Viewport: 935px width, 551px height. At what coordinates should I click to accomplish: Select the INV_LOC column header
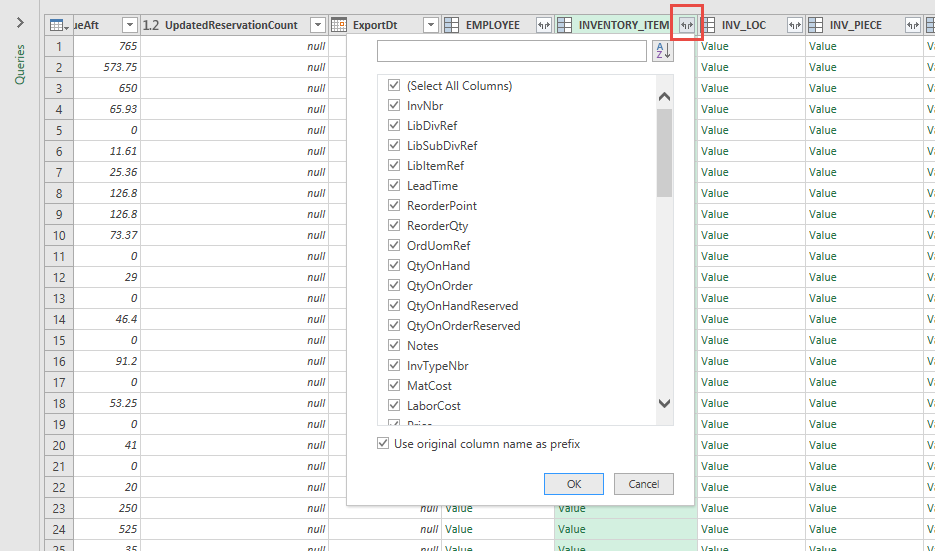[x=743, y=25]
